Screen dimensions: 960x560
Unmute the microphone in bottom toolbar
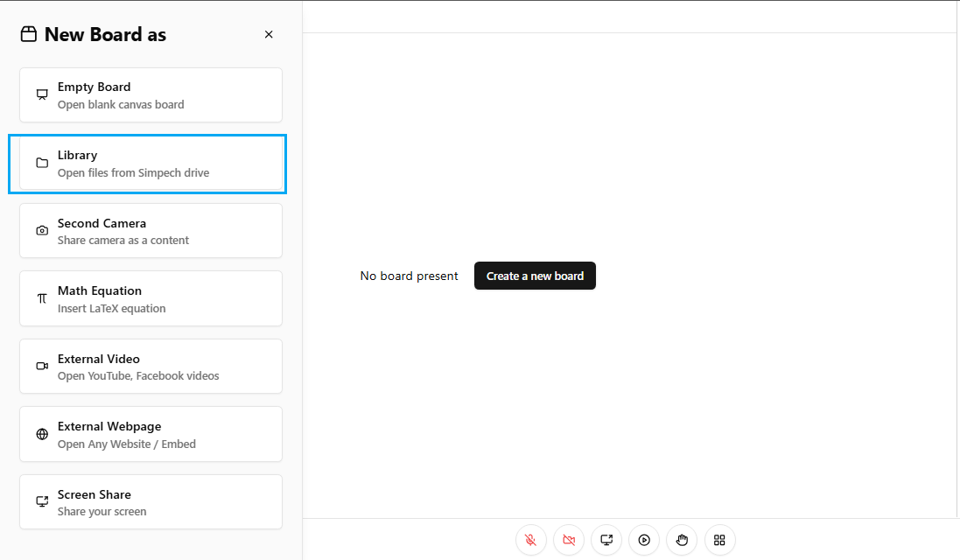click(531, 540)
